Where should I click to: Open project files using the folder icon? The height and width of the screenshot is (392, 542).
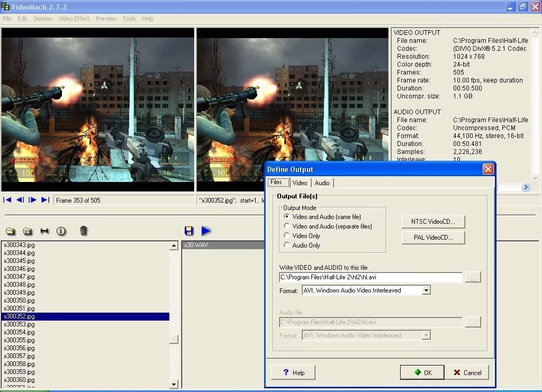coord(11,231)
